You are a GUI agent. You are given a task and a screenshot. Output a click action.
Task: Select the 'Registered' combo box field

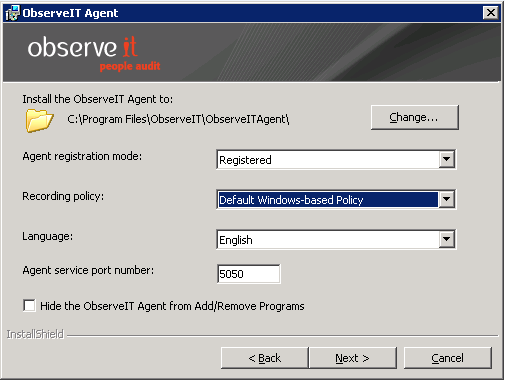(328, 160)
